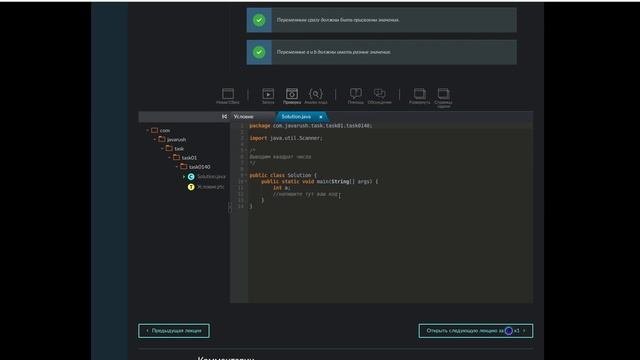
Task: Collapse the task01 folder arrow
Action: [170, 158]
